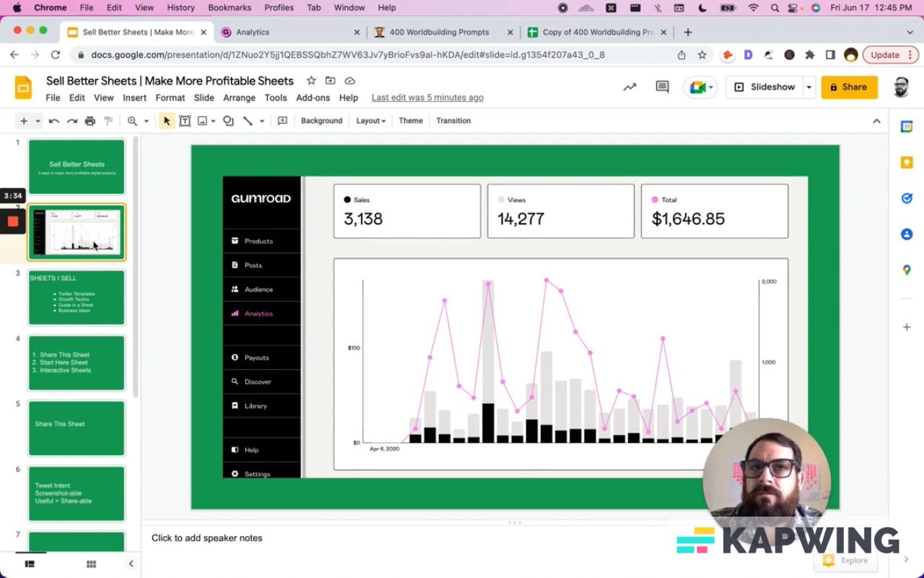Star the presentation title

click(x=311, y=80)
